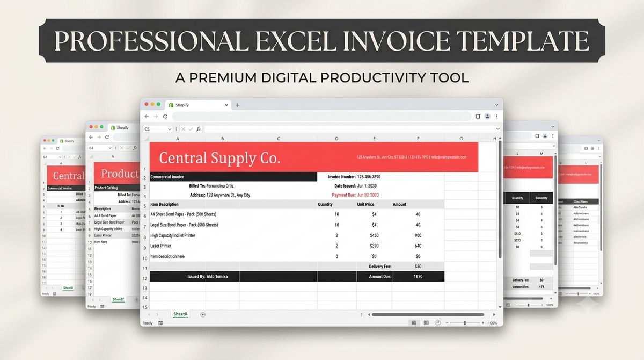The image size is (644, 360).
Task: Open the profile avatar in front window
Action: (x=487, y=116)
